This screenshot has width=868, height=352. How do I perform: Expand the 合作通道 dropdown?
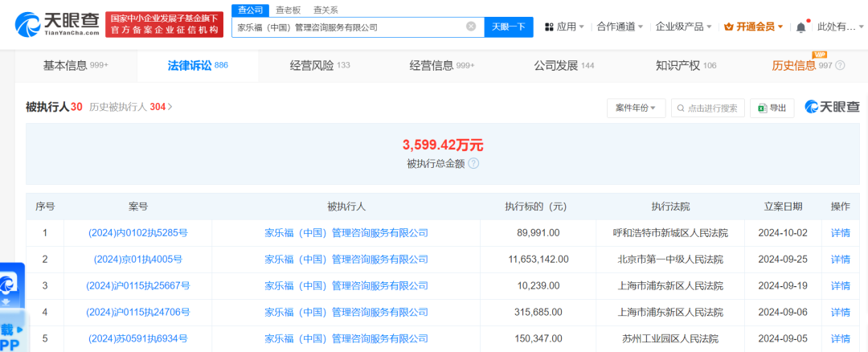pos(620,27)
